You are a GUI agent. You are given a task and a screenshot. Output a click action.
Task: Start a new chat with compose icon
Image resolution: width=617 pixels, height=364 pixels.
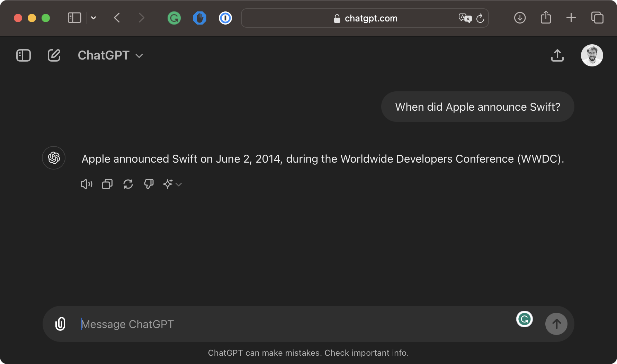(x=54, y=55)
